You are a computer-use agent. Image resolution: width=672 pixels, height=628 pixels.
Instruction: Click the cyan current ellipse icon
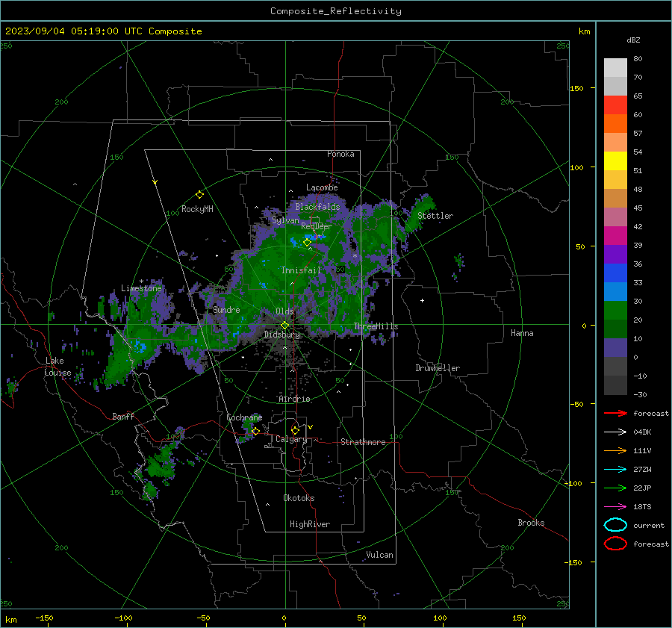pos(615,525)
